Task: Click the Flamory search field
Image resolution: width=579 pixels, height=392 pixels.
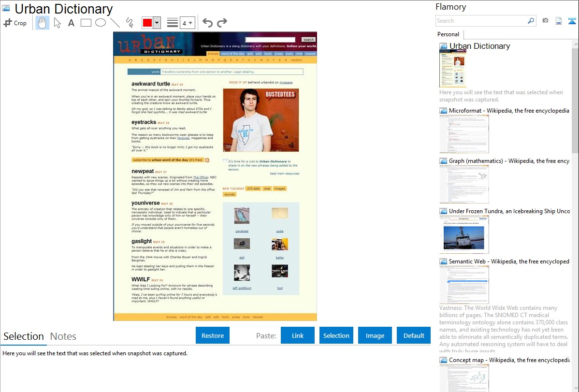Action: click(x=481, y=21)
